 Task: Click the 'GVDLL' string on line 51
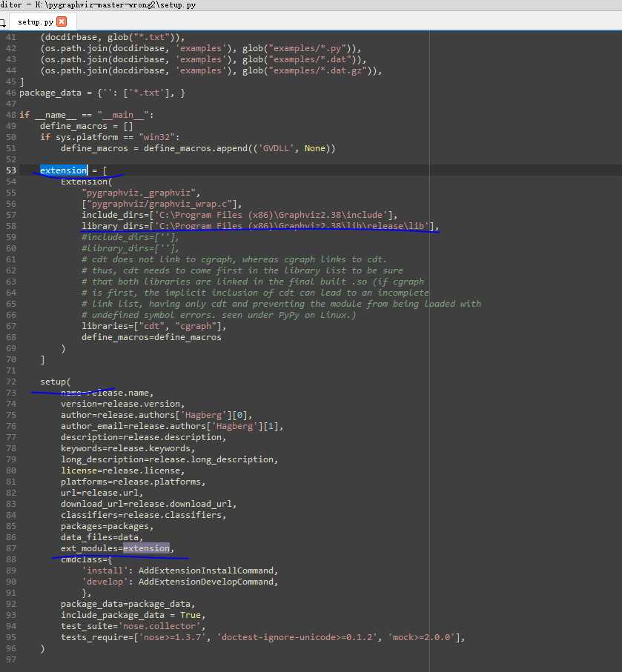click(277, 148)
